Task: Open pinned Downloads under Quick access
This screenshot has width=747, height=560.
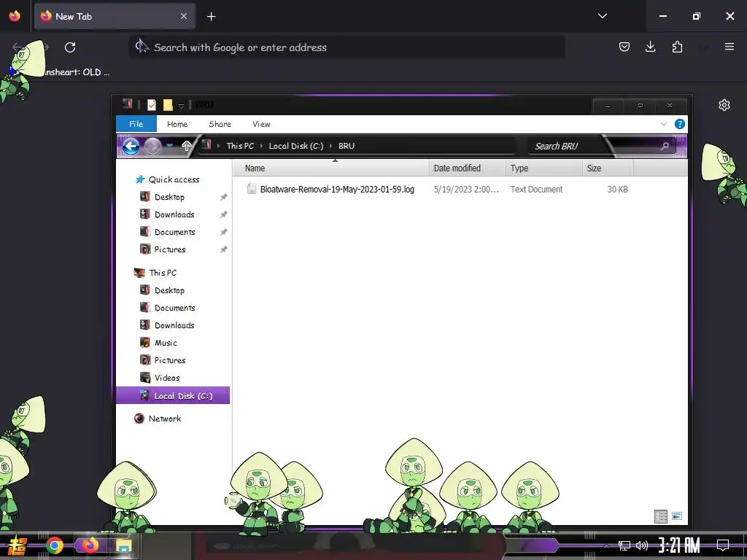Action: pos(174,214)
